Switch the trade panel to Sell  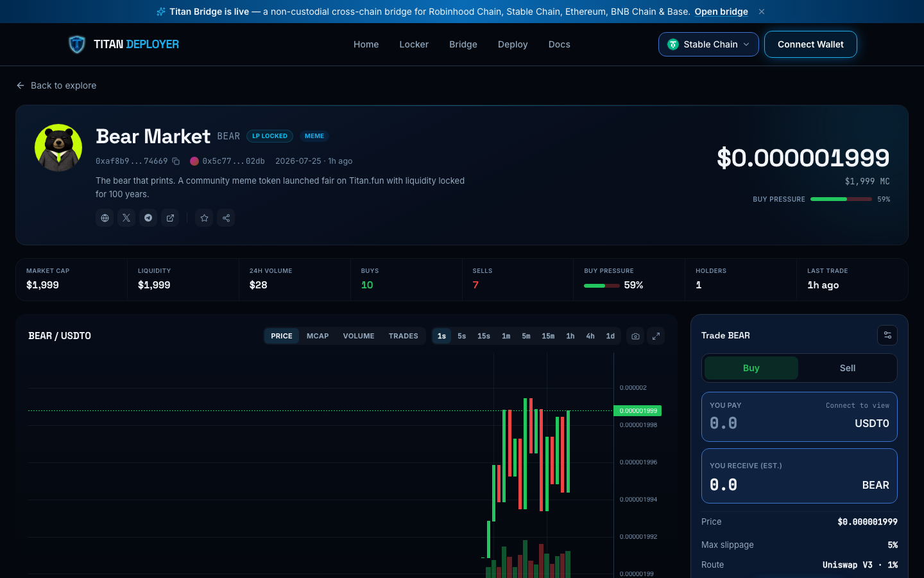coord(848,368)
